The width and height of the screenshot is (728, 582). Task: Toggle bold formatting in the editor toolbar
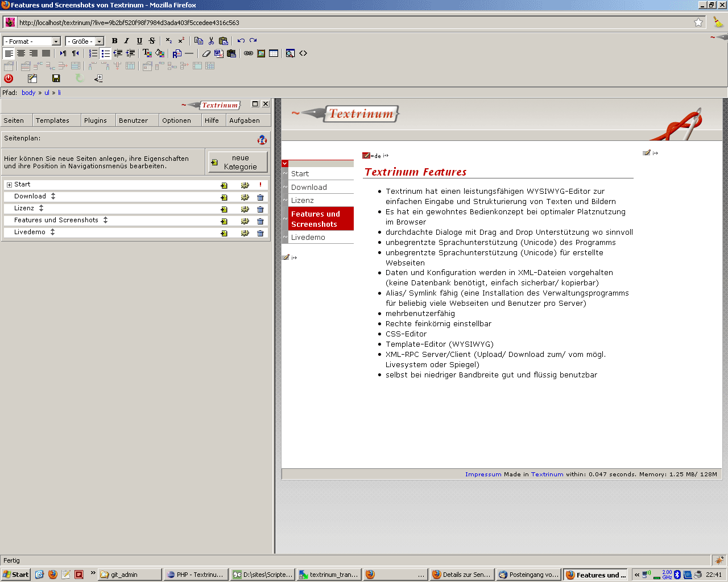(x=114, y=41)
